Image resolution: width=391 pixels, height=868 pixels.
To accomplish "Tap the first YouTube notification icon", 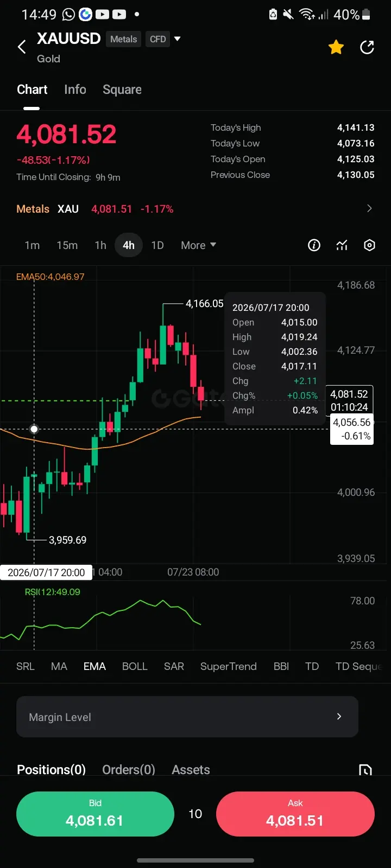I will tap(102, 15).
